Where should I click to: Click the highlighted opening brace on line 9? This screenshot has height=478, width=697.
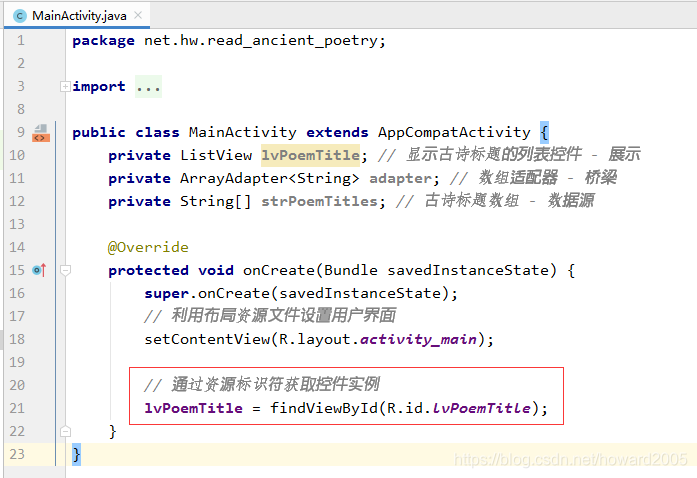[x=545, y=133]
